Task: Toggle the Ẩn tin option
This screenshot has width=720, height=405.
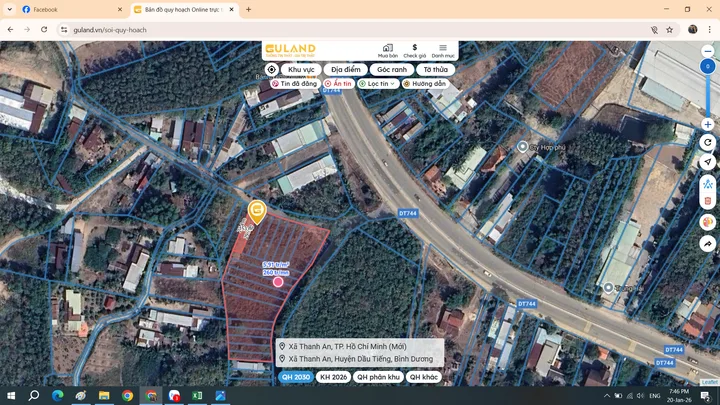Action: pos(338,84)
